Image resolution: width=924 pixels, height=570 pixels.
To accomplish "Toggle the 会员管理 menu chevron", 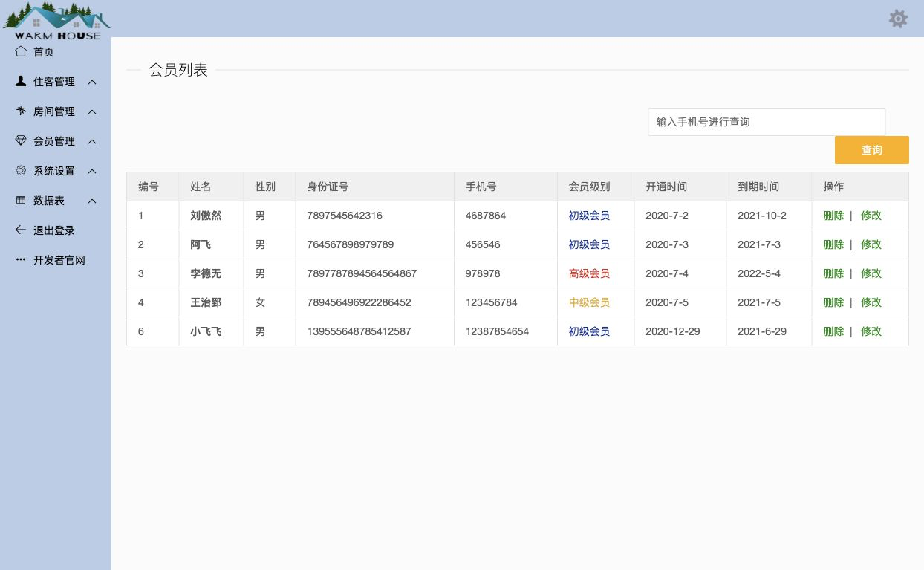I will (92, 141).
